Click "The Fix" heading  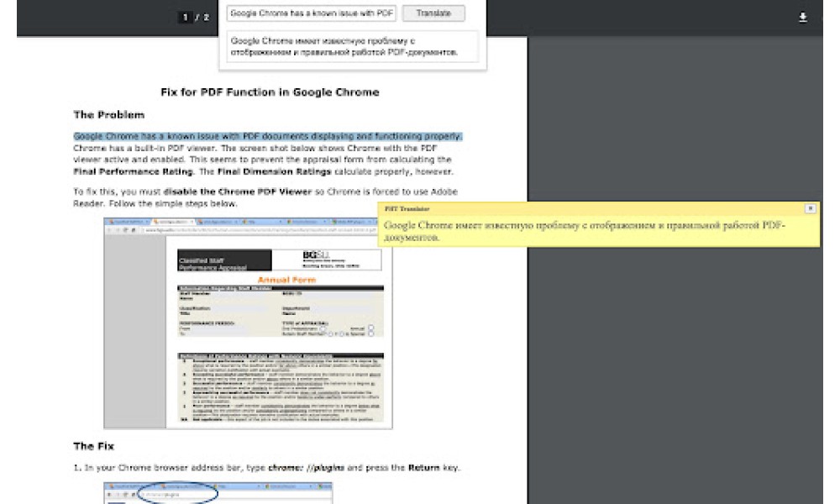(x=94, y=445)
